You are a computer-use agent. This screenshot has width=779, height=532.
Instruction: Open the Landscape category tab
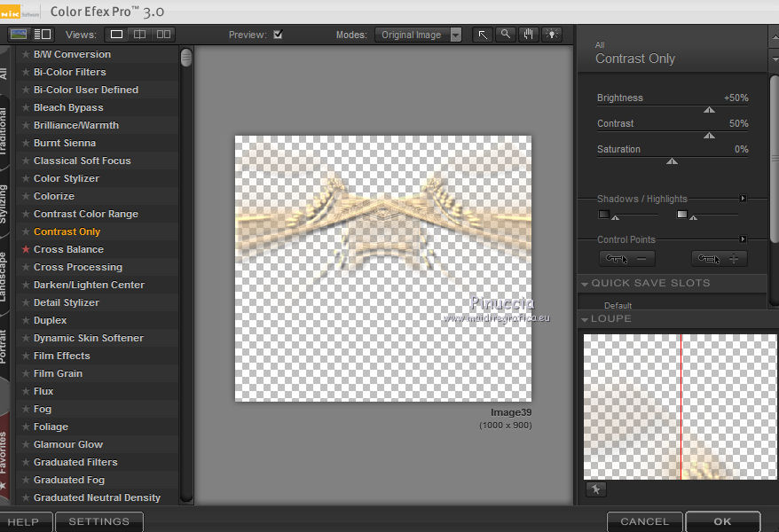click(4, 277)
